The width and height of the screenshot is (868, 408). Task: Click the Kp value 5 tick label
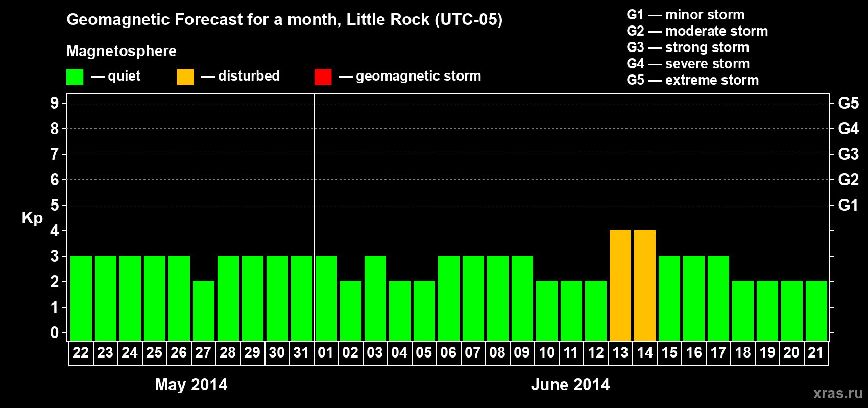pyautogui.click(x=55, y=205)
